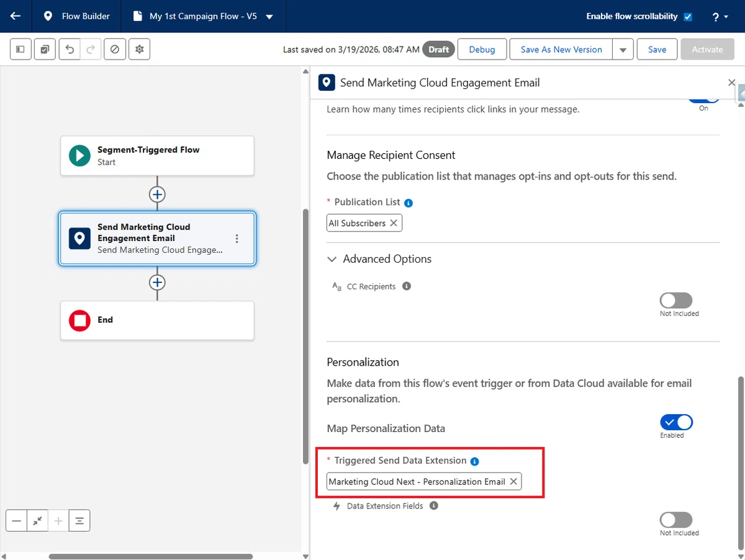Screen dimensions: 745x560
Task: Show Publication List info tooltip
Action: pyautogui.click(x=409, y=203)
